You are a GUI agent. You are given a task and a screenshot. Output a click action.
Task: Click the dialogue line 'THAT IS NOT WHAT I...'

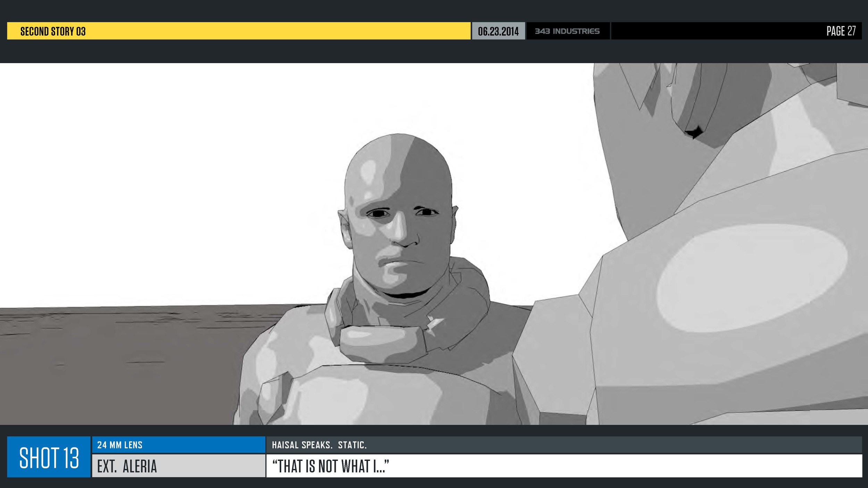[331, 466]
